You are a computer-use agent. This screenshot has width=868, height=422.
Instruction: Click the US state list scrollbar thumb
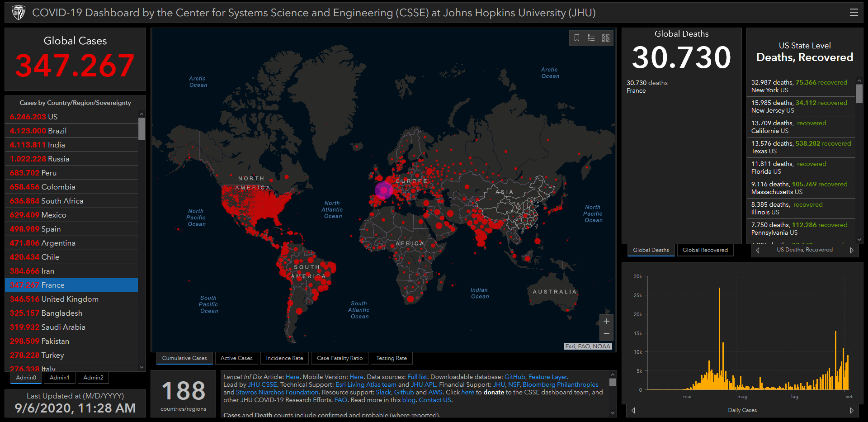point(859,94)
